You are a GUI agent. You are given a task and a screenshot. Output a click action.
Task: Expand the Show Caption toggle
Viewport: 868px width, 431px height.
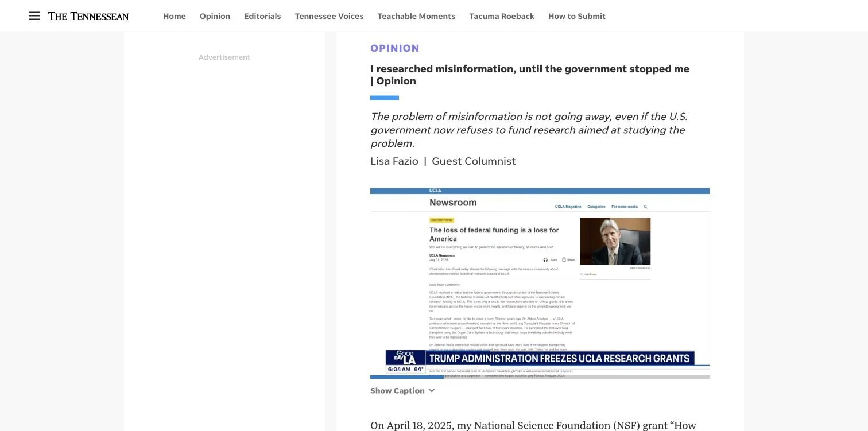(402, 391)
